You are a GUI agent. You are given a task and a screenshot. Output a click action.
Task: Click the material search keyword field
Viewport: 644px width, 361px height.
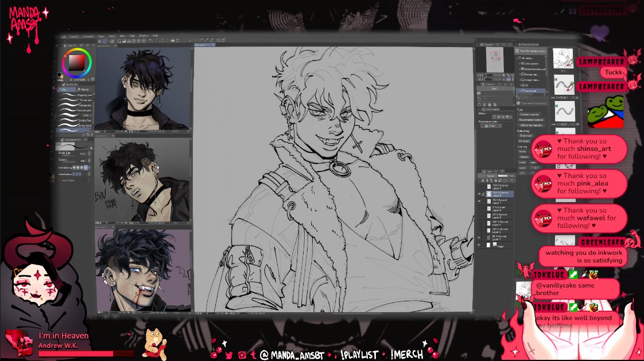531,103
